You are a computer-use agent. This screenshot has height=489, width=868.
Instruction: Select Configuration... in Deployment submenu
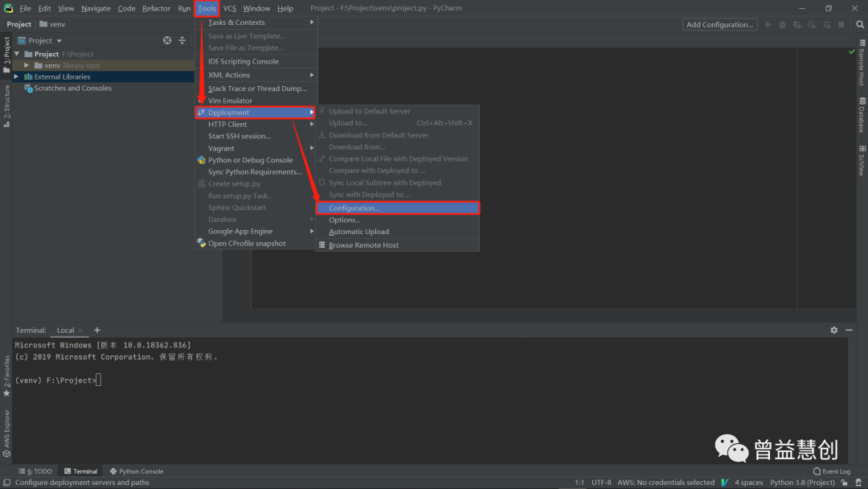(x=398, y=208)
